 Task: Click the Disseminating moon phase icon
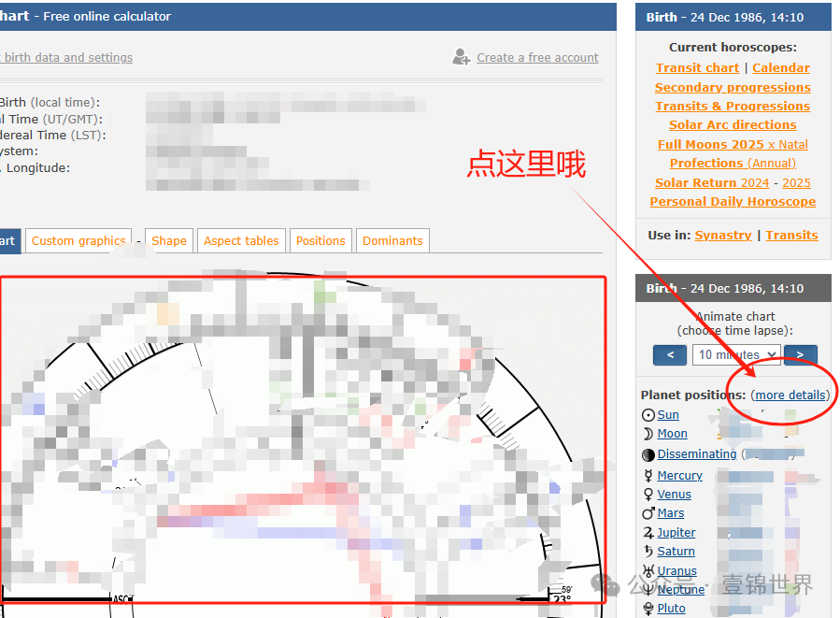click(648, 454)
